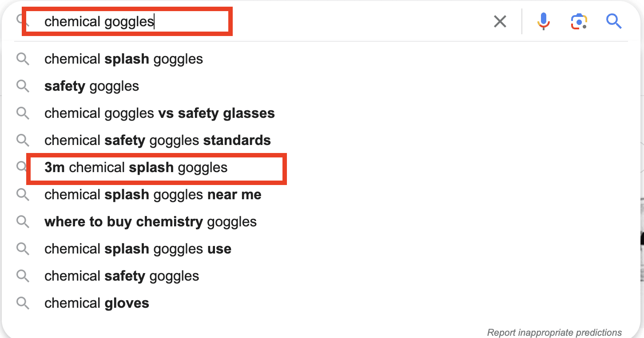Open 'Report inappropriate predictions' link
Viewport: 644px width, 338px height.
point(554,332)
